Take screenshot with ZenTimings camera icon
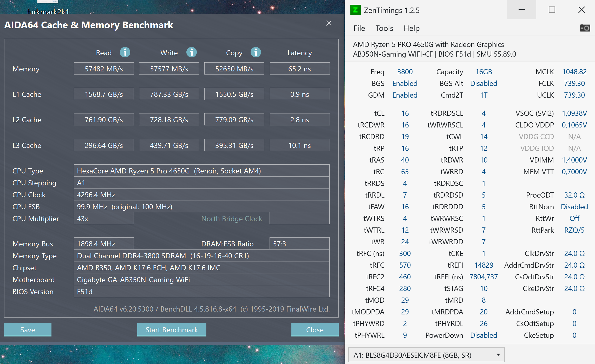The image size is (595, 364). pyautogui.click(x=585, y=28)
